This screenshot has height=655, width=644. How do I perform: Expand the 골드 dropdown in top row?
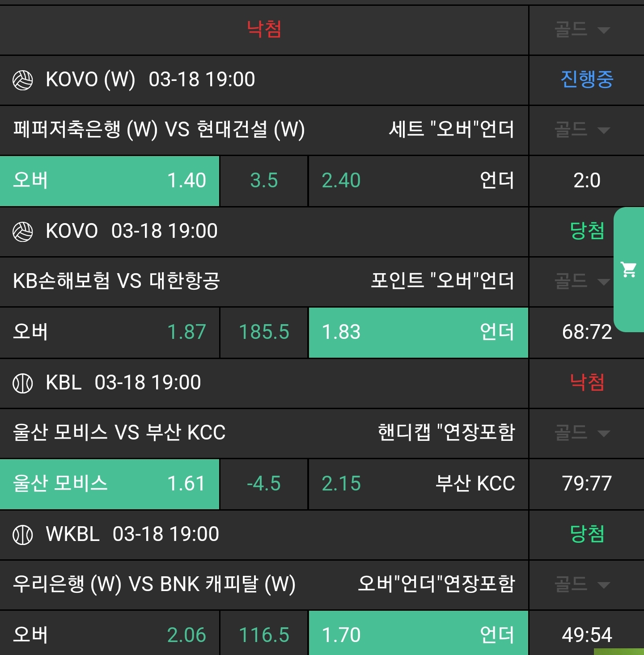582,30
